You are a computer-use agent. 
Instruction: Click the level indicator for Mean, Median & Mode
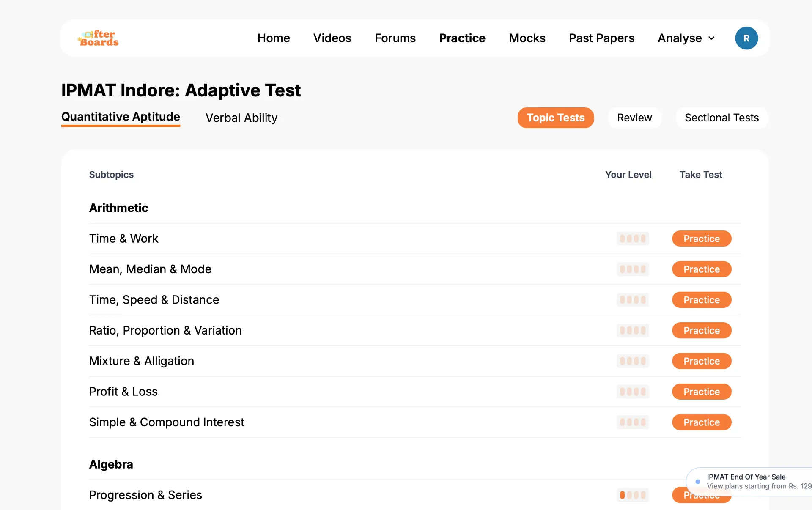(x=633, y=269)
